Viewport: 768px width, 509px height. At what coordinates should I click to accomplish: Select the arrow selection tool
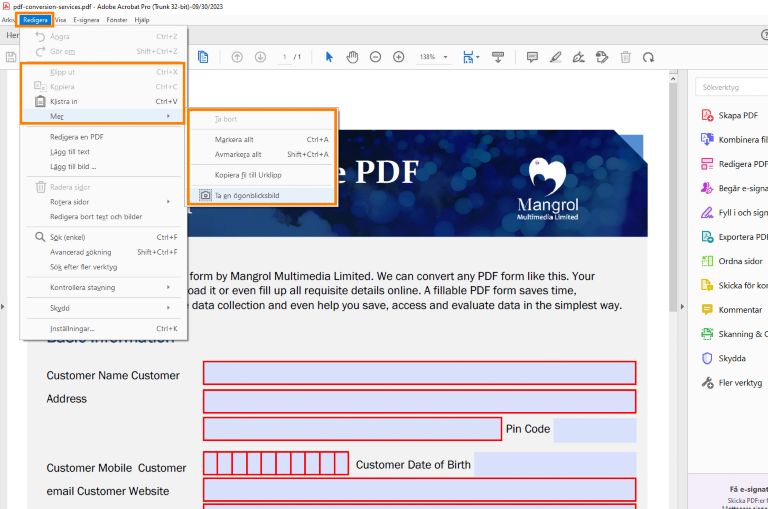click(x=329, y=57)
